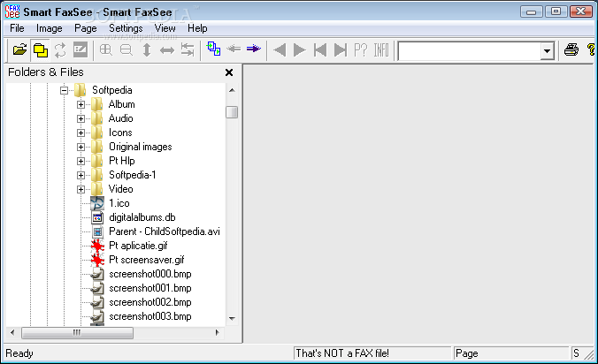Viewport: 598px width, 364px height.
Task: Click the fit width horizontal arrow icon
Action: pyautogui.click(x=167, y=49)
